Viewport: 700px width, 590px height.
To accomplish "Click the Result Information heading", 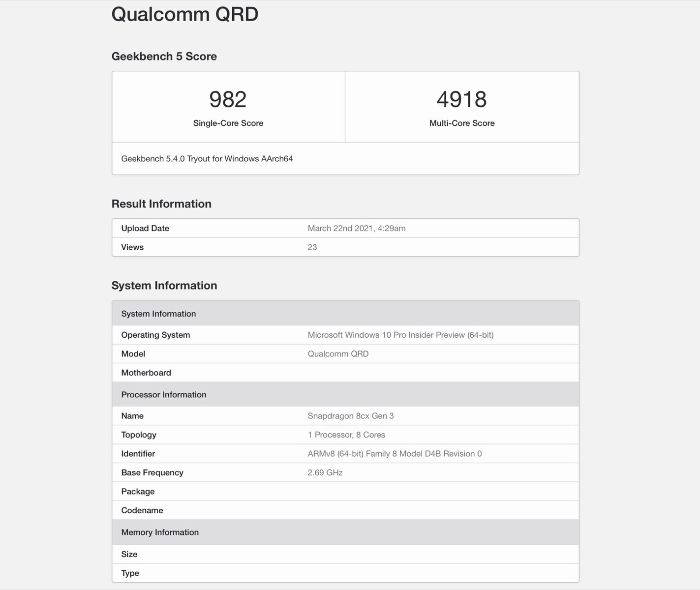I will (161, 204).
